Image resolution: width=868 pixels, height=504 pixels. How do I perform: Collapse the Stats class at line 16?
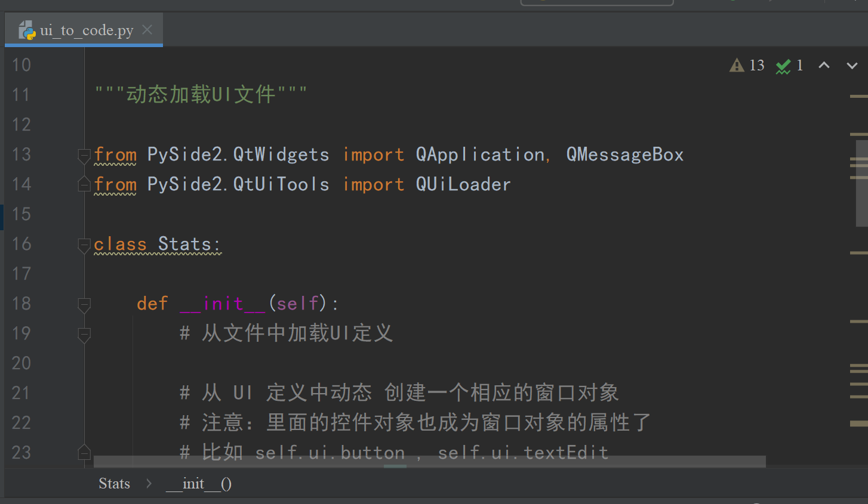(x=84, y=246)
